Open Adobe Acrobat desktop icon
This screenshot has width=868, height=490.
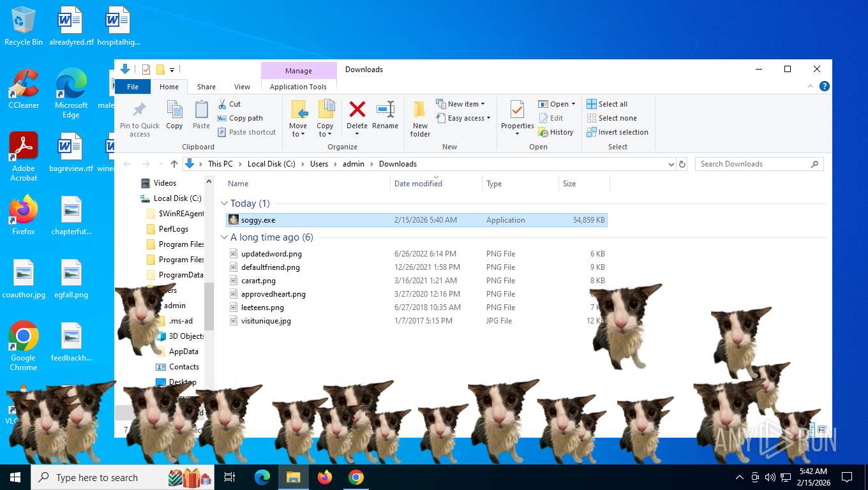click(x=24, y=156)
